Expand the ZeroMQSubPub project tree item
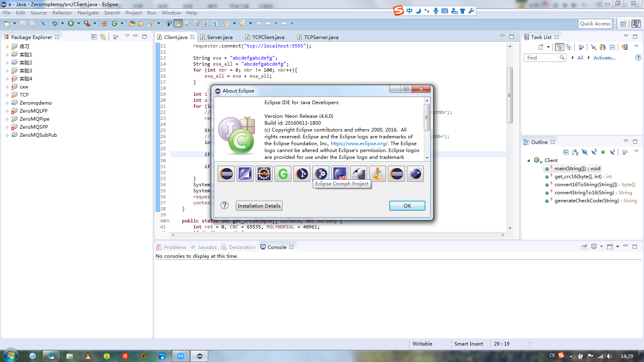The width and height of the screenshot is (644, 362). click(7, 135)
